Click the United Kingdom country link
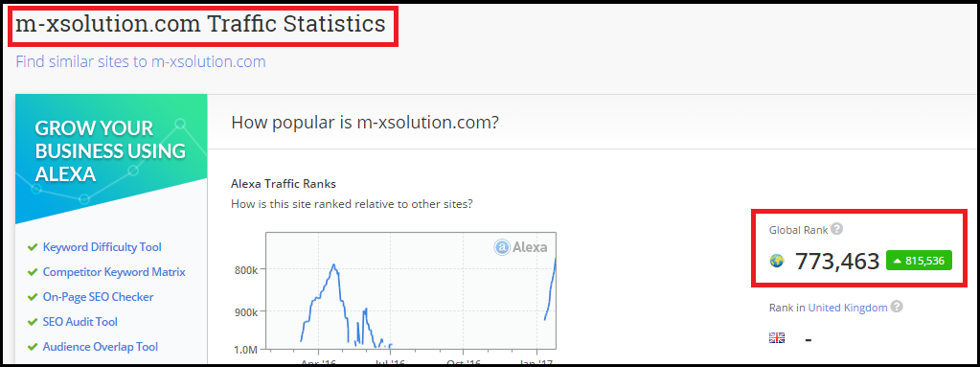 tap(848, 308)
